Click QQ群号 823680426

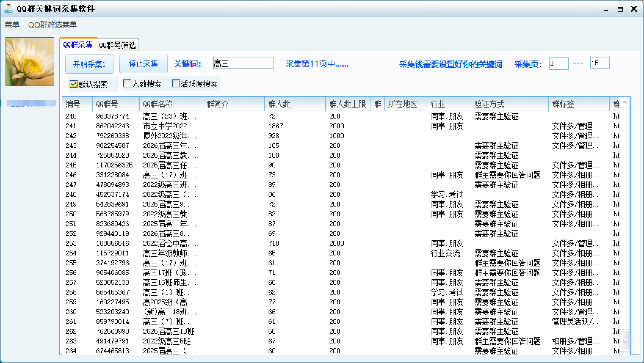pos(113,224)
